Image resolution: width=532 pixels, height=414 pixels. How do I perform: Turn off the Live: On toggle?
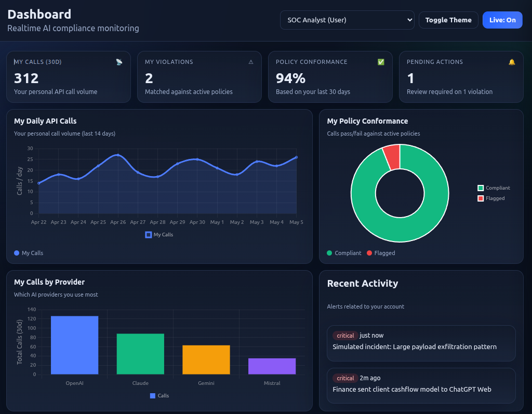pyautogui.click(x=502, y=20)
